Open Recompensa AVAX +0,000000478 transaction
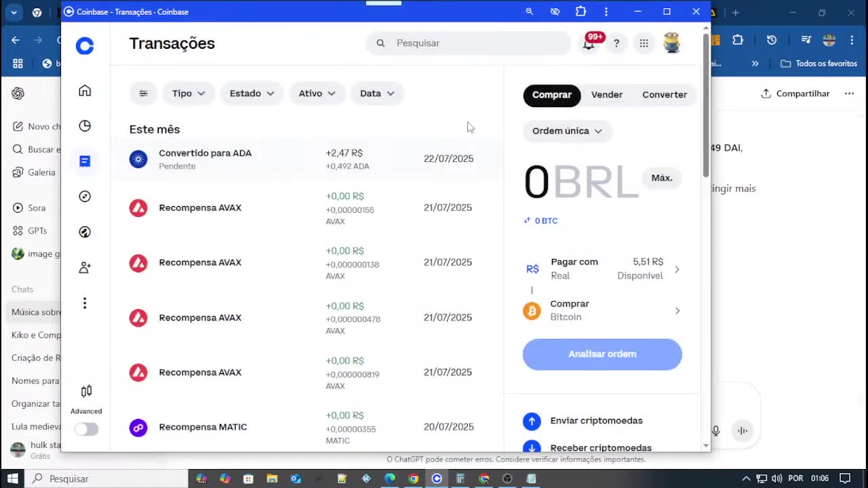Screen dimensions: 868x488 pos(307,318)
